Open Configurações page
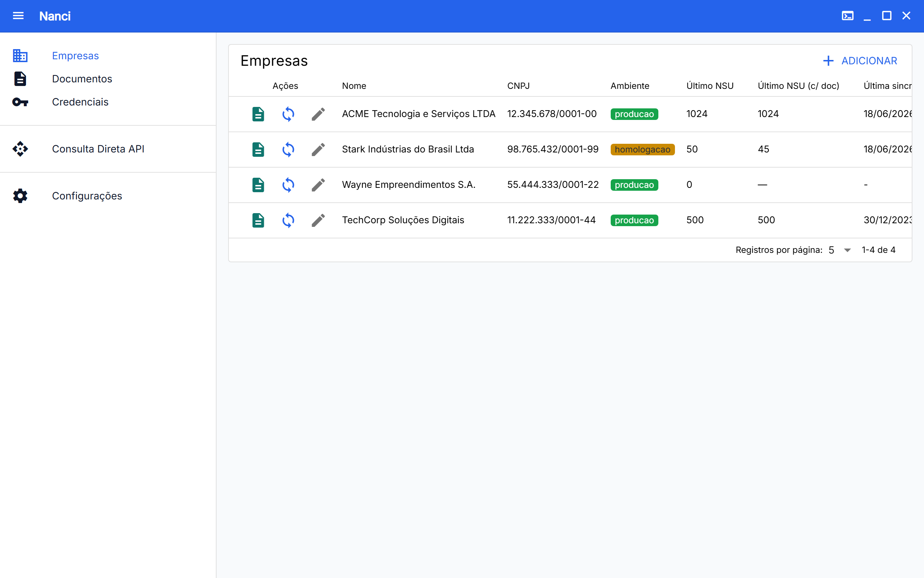The width and height of the screenshot is (924, 578). [x=87, y=196]
